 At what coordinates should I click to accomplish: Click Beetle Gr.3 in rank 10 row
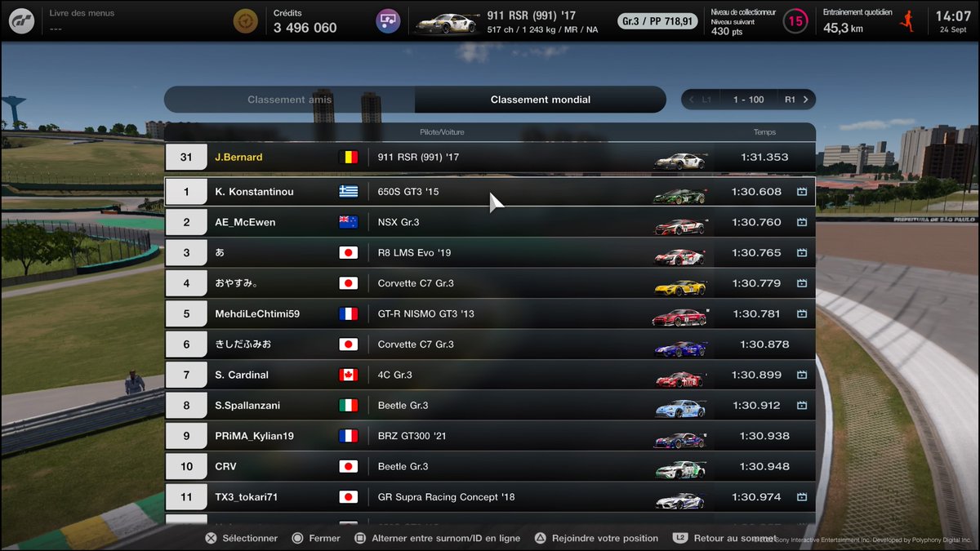[403, 467]
